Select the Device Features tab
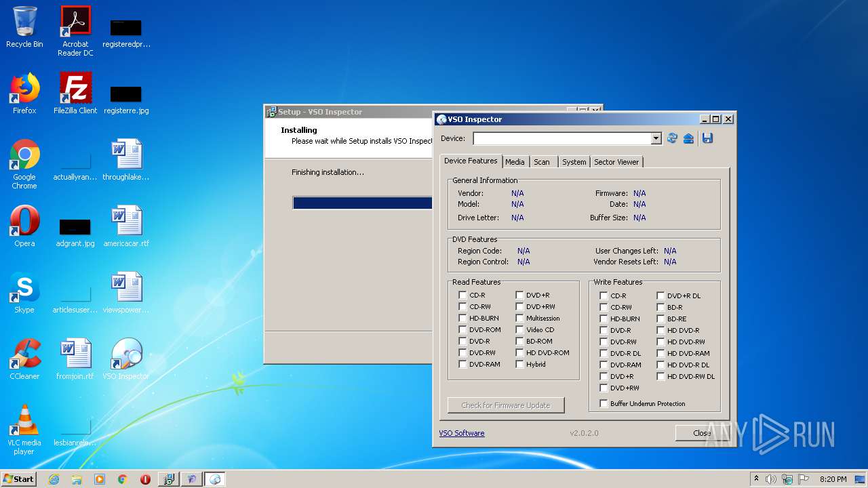 point(471,161)
